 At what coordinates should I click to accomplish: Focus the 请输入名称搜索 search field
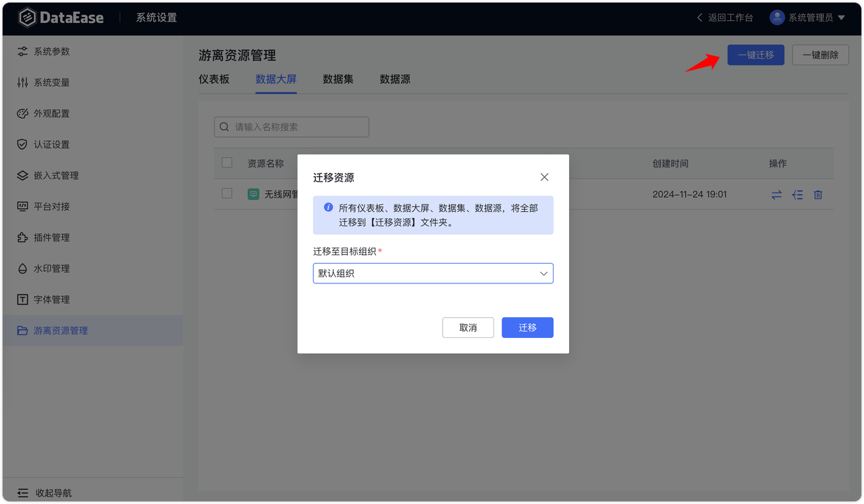point(292,127)
